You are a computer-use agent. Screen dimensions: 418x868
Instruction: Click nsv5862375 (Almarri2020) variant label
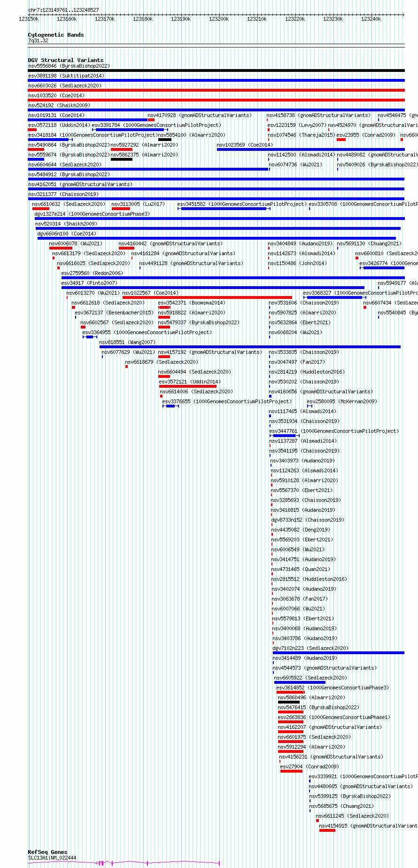tap(144, 155)
